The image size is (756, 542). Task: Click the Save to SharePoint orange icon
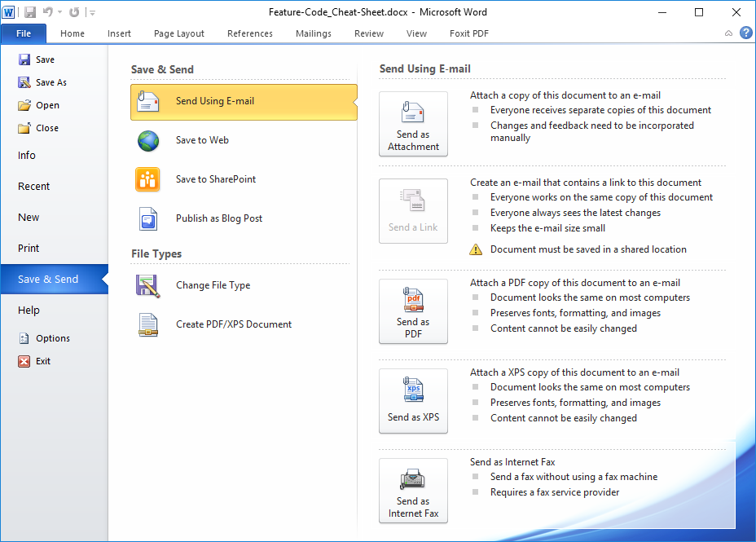[x=147, y=179]
